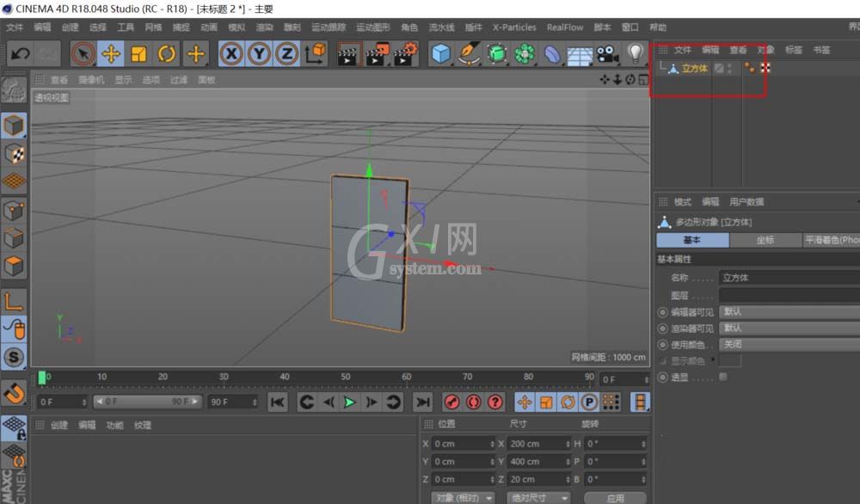
Task: Open the 对象 (相对) coordinate dropdown
Action: pyautogui.click(x=464, y=498)
